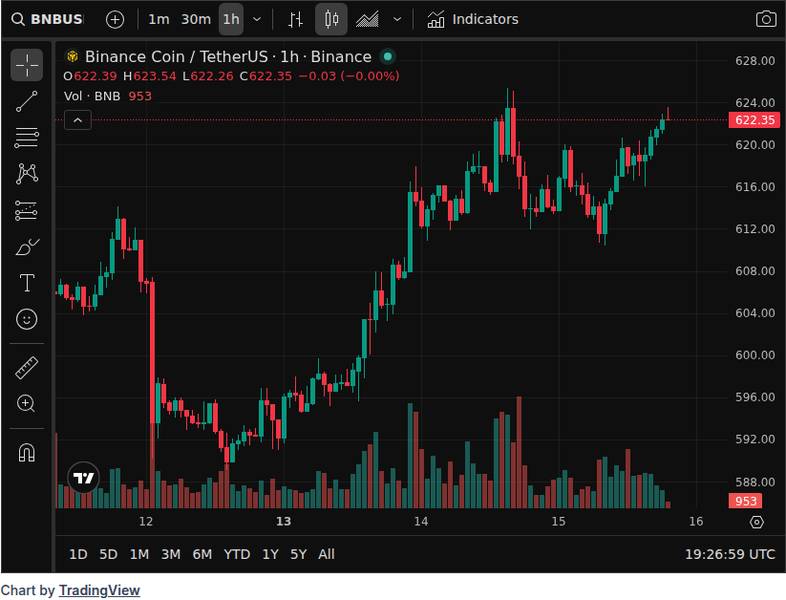Select the bars chart style icon
786x600 pixels.
point(296,20)
